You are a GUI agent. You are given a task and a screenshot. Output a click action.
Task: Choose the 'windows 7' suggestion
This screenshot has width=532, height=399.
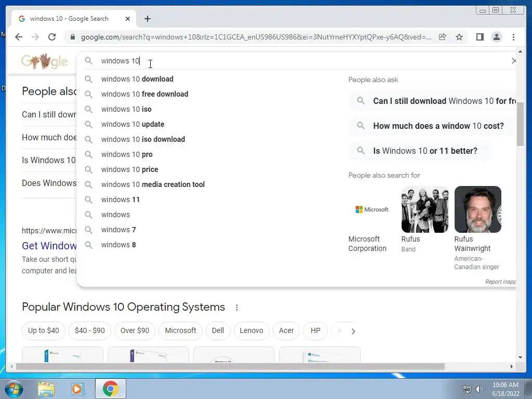pos(118,230)
